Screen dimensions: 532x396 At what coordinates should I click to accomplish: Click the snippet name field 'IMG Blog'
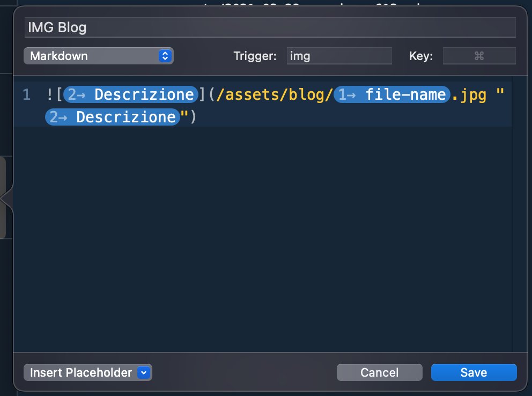(270, 27)
